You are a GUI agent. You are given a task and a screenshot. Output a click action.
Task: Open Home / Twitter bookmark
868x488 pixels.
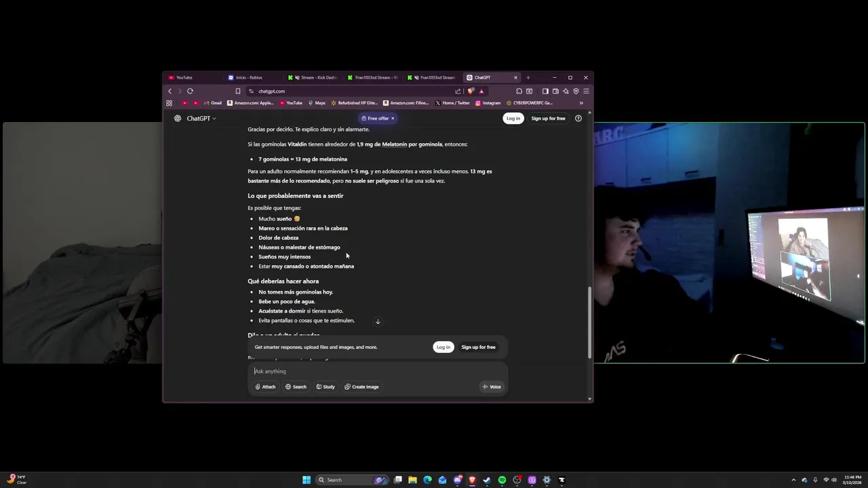click(x=452, y=103)
